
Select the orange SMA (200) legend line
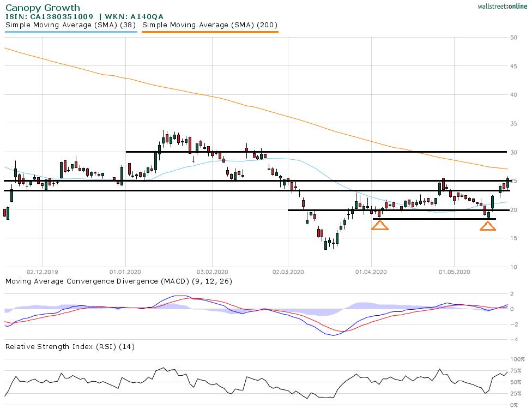coord(210,32)
